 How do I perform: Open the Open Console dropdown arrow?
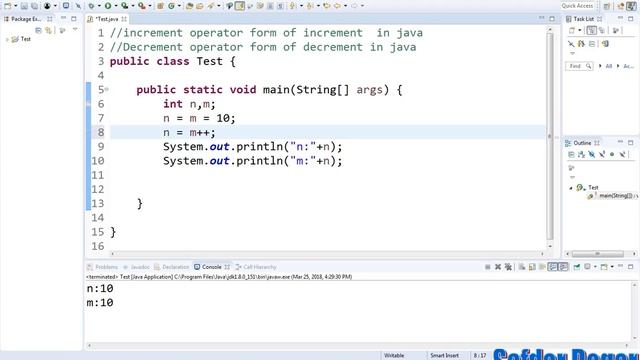point(612,267)
